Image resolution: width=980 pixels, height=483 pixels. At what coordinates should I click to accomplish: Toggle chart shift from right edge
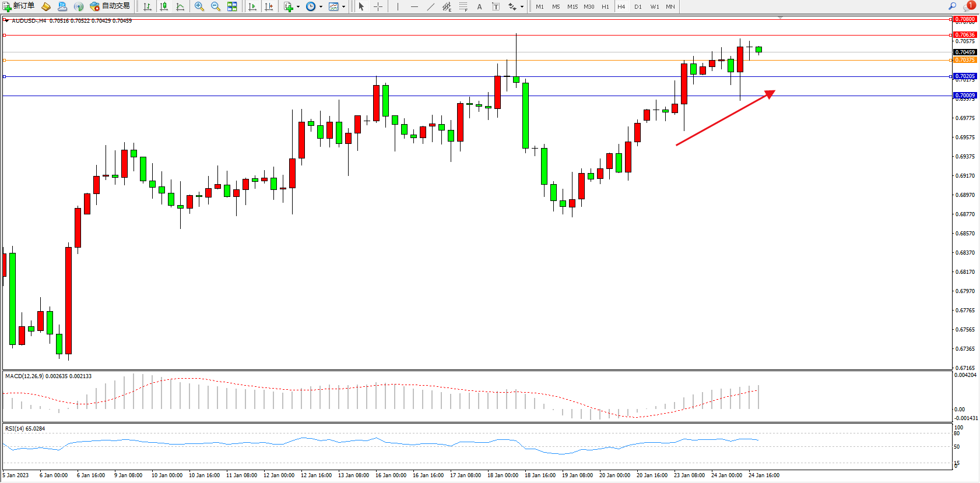pos(269,6)
